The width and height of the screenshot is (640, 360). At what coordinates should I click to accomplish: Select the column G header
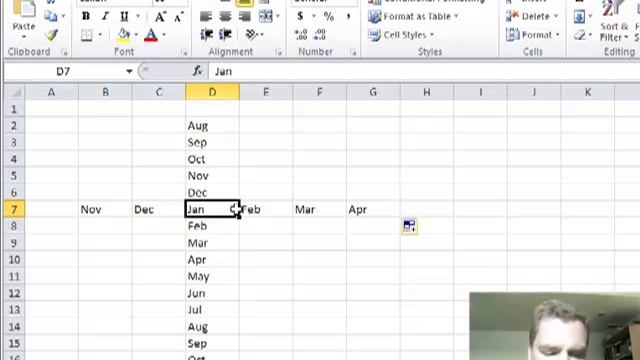click(x=373, y=92)
